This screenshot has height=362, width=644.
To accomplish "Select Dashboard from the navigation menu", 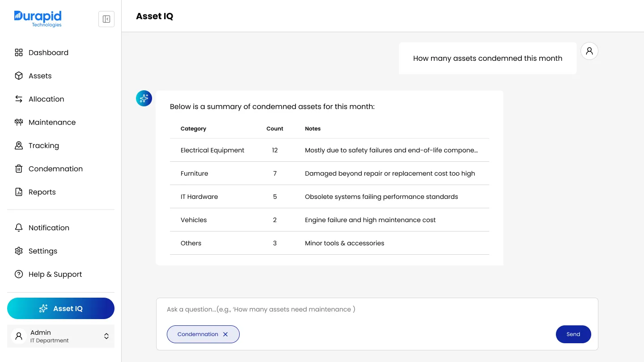I will (48, 52).
